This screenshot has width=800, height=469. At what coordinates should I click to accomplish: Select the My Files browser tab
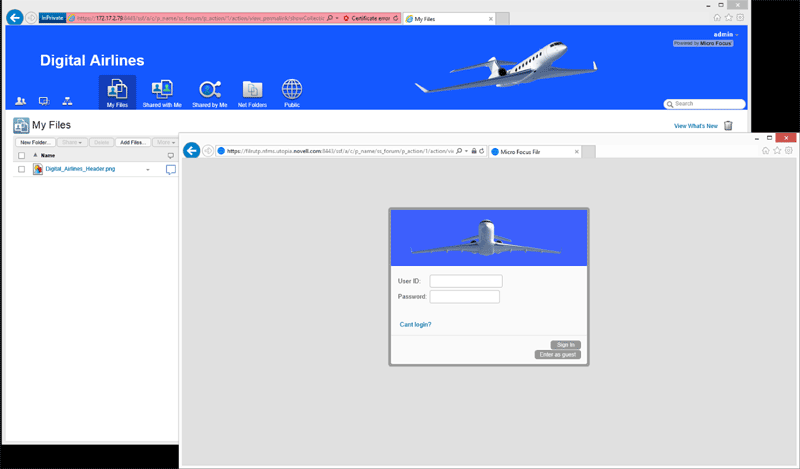tap(449, 19)
